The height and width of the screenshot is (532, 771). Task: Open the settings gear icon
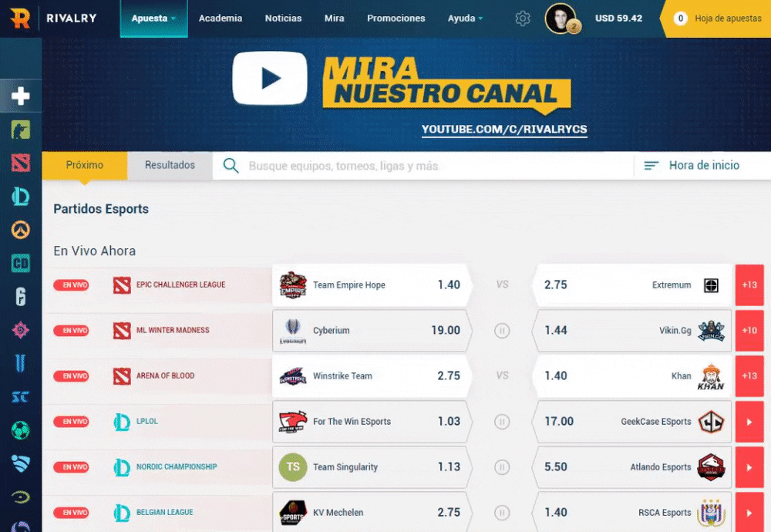click(523, 19)
